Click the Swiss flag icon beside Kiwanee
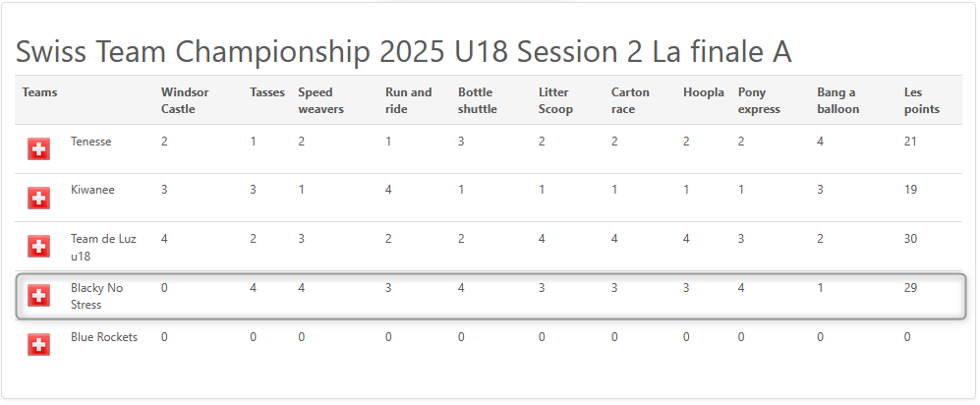Viewport: 980px width, 405px height. pyautogui.click(x=38, y=199)
